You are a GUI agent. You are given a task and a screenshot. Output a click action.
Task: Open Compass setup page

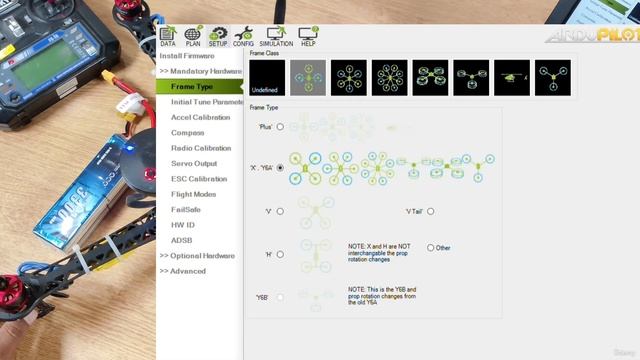[x=187, y=133]
